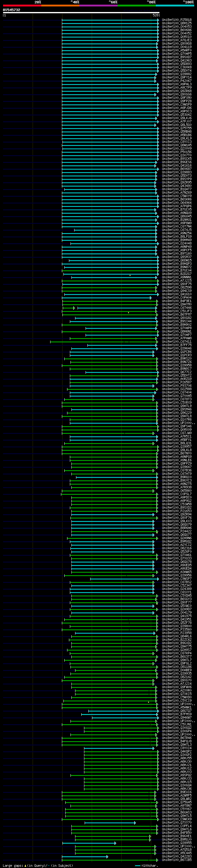Select label UniRef100_A5BFY1
Viewport: 197px width, 868px height.
[x=177, y=440]
